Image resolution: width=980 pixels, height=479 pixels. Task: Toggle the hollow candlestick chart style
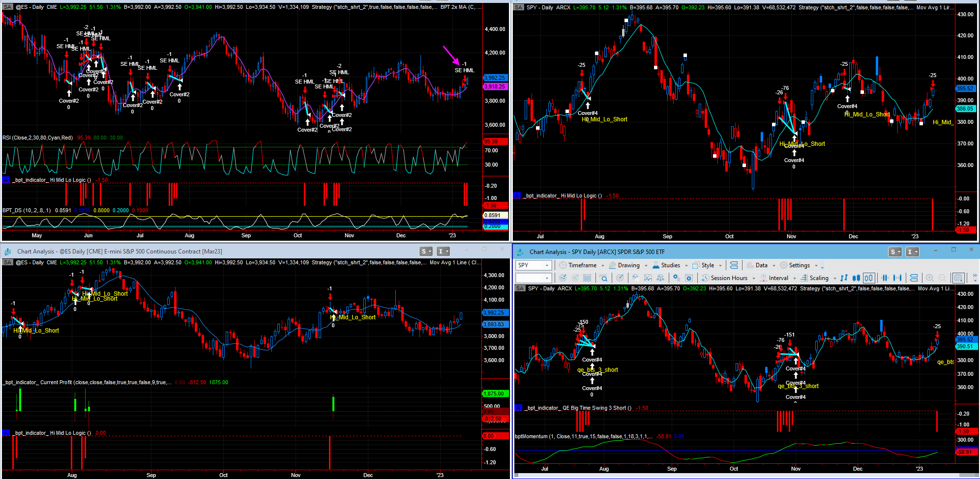[869, 278]
